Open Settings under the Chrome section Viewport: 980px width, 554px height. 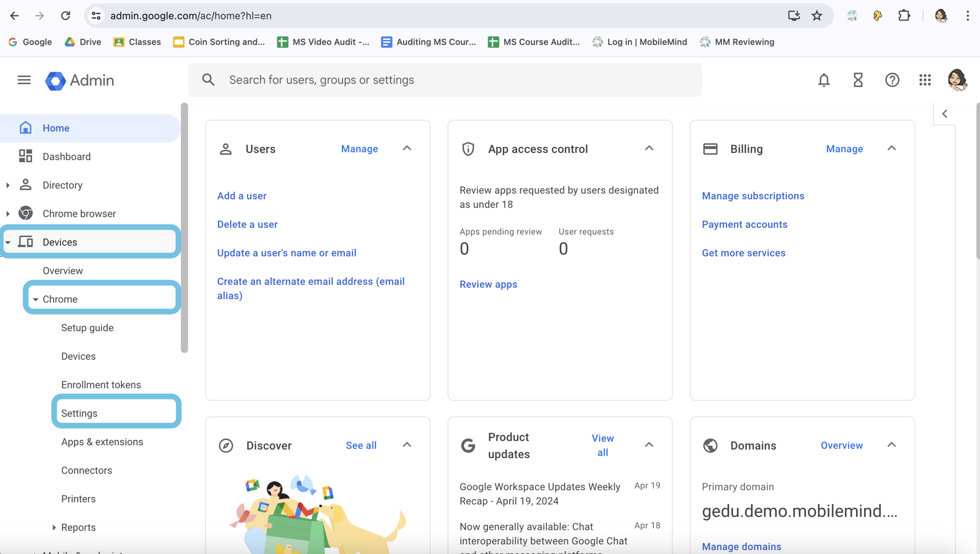pos(79,412)
